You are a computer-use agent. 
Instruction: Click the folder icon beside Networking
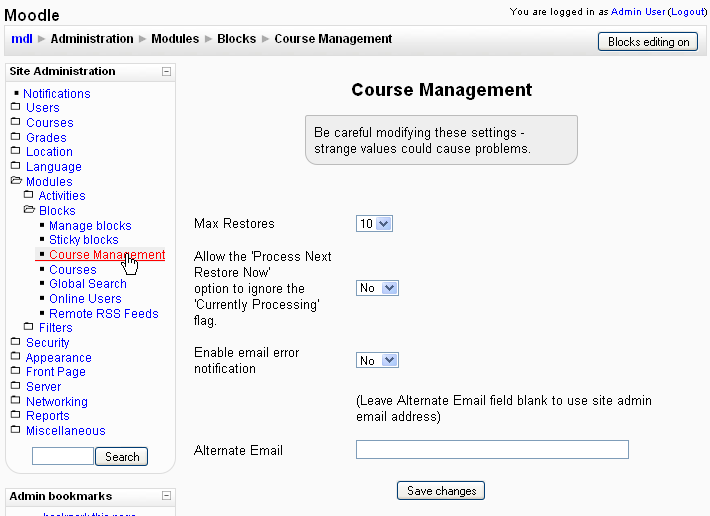15,400
